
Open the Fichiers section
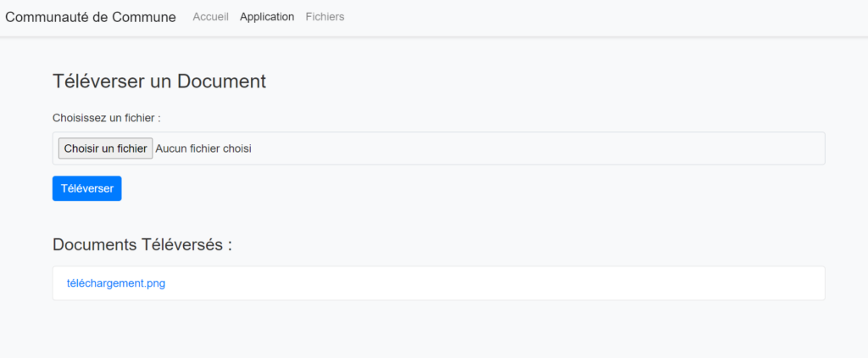coord(325,17)
